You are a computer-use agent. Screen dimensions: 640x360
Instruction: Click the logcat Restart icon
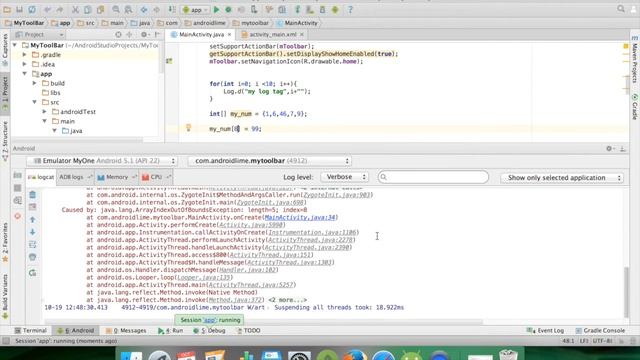coord(33,273)
